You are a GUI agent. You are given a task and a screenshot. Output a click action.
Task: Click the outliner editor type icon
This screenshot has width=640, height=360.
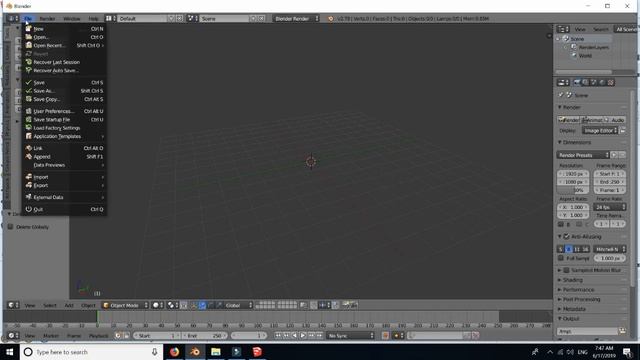coord(563,29)
